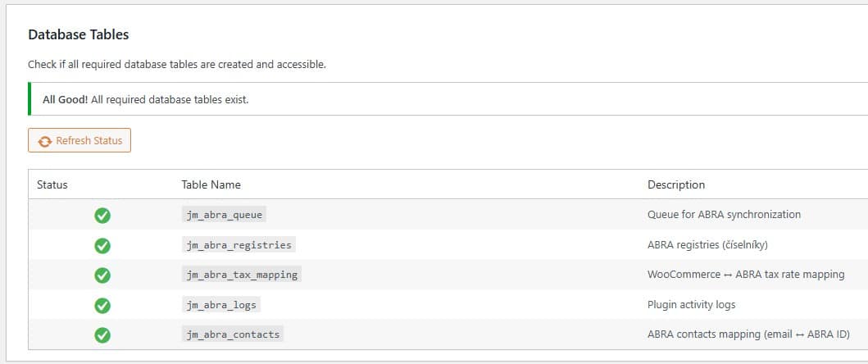Screen dimensions: 868x364
Task: Click the ABRA contacts mapping description
Action: coord(748,334)
